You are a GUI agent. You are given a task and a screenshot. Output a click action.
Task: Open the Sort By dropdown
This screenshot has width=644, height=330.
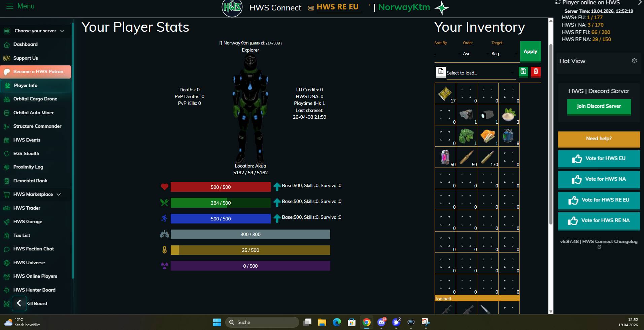[448, 54]
